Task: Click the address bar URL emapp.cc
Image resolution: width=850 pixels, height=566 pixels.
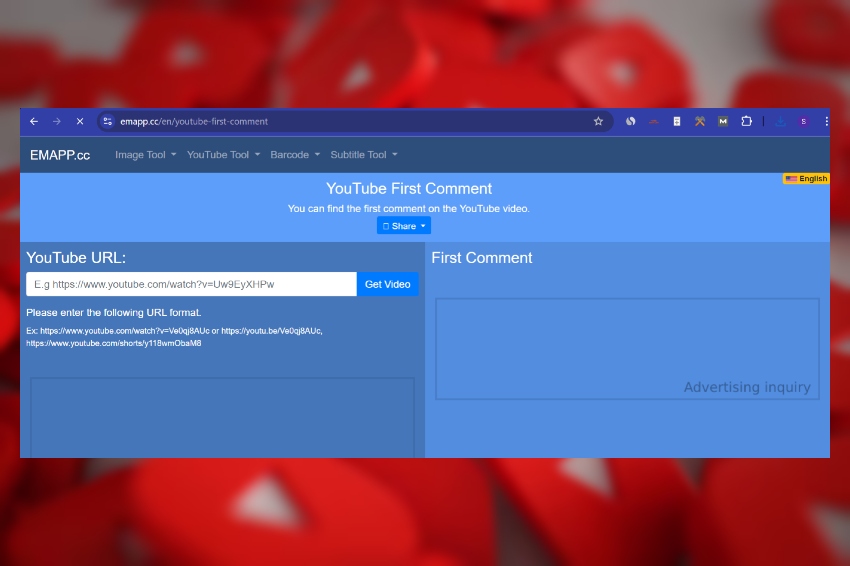Action: pos(194,121)
